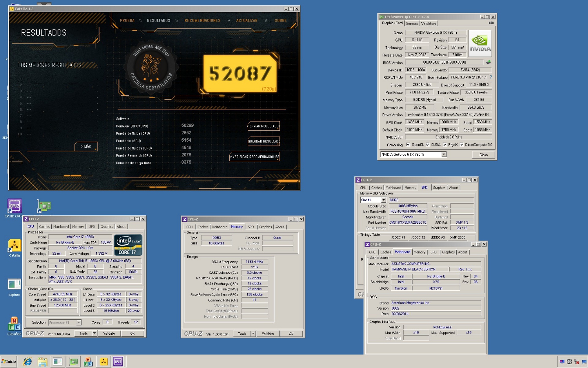The height and width of the screenshot is (368, 588).
Task: Open the RECOMENDACIONES tab in Catzilla
Action: tap(202, 20)
